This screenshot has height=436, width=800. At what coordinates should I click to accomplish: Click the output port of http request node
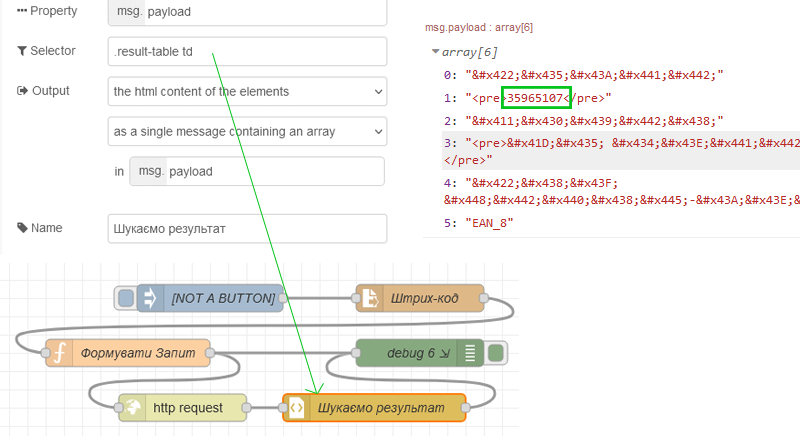click(250, 408)
